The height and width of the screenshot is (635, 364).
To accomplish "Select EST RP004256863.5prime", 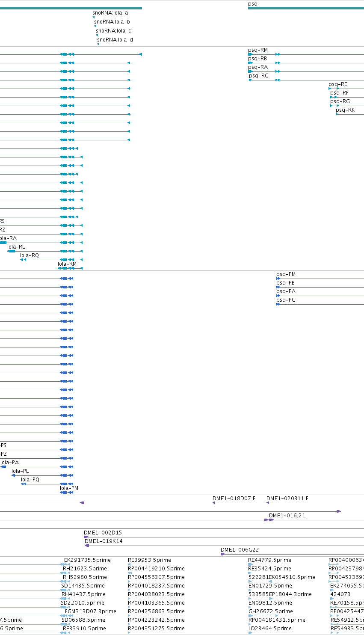I will [156, 611].
